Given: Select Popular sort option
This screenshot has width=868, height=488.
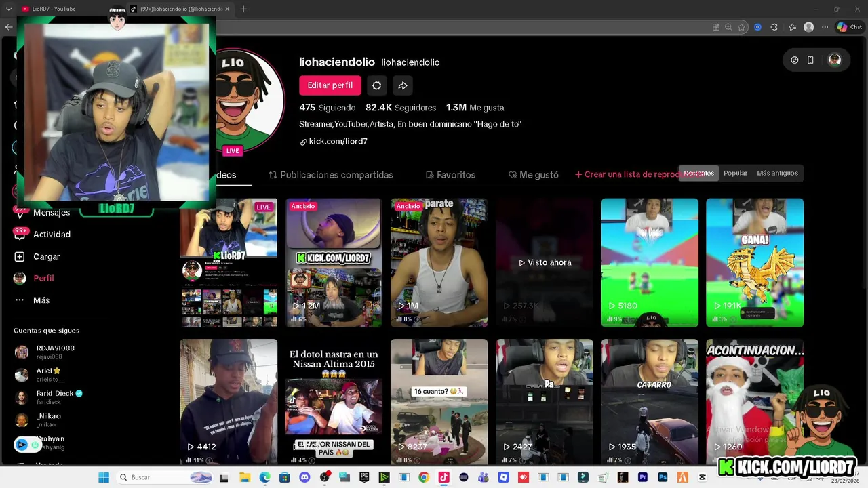Looking at the screenshot, I should (x=735, y=173).
